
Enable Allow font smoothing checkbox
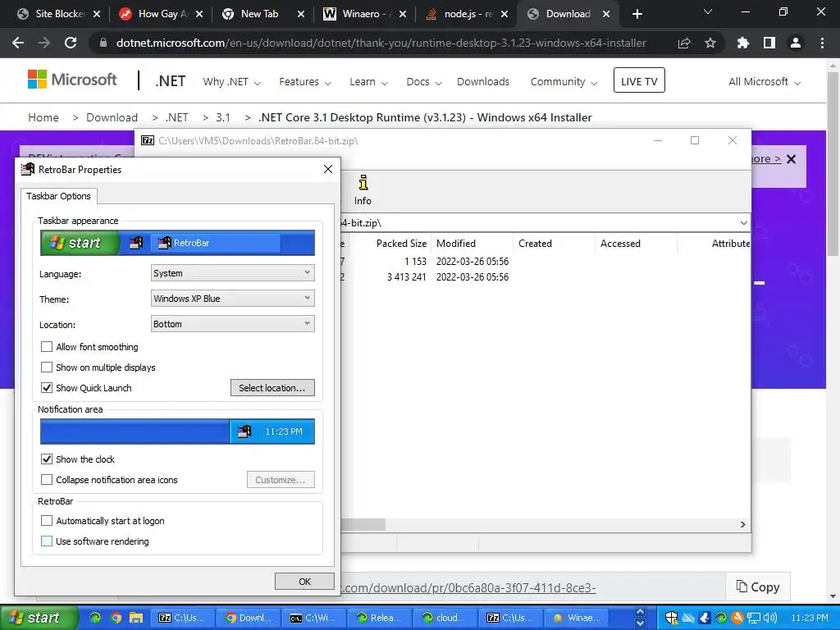pos(47,347)
